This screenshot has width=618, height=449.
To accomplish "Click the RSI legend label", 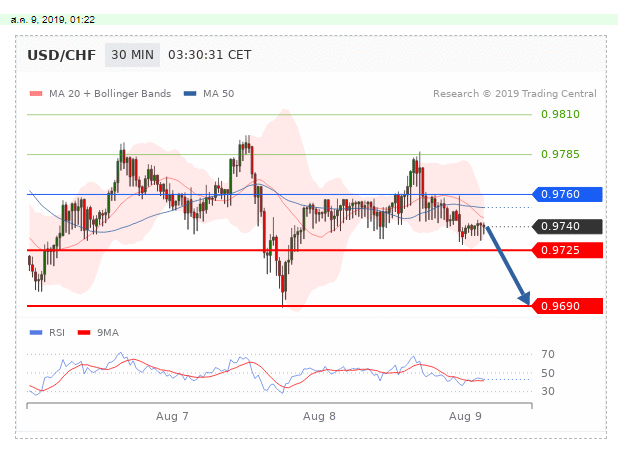I will tap(57, 333).
